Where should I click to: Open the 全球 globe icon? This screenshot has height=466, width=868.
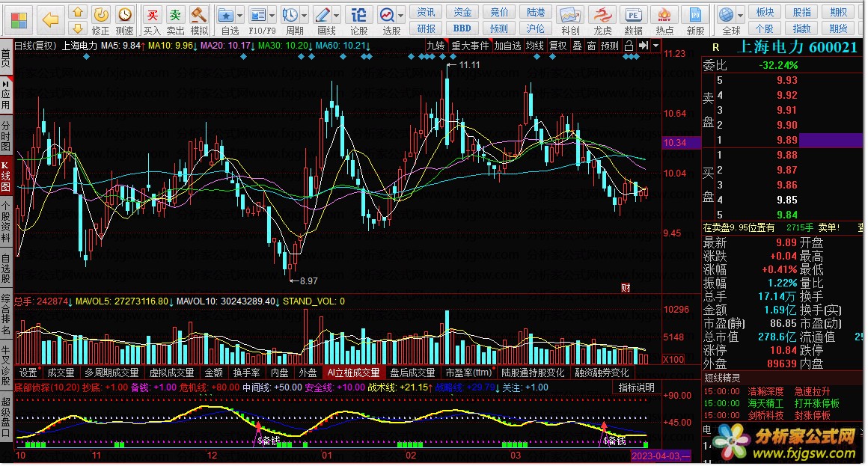click(x=727, y=15)
